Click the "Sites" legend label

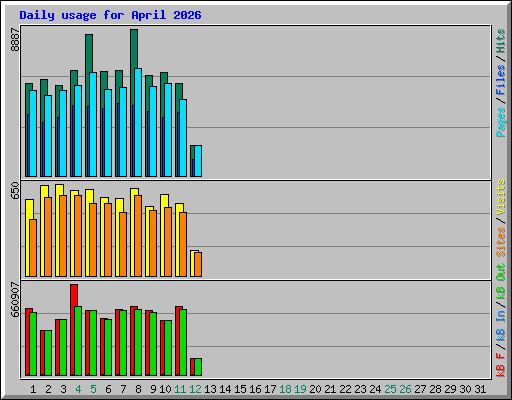500,242
